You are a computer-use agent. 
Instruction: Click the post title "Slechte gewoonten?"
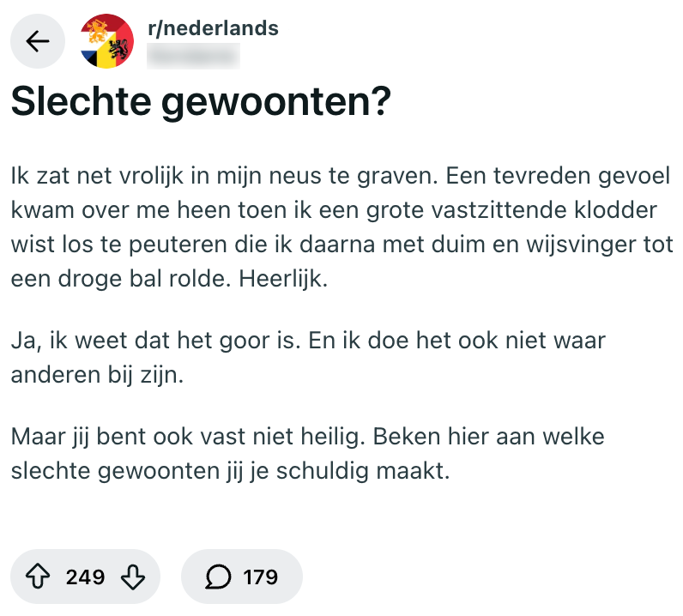[x=201, y=103]
